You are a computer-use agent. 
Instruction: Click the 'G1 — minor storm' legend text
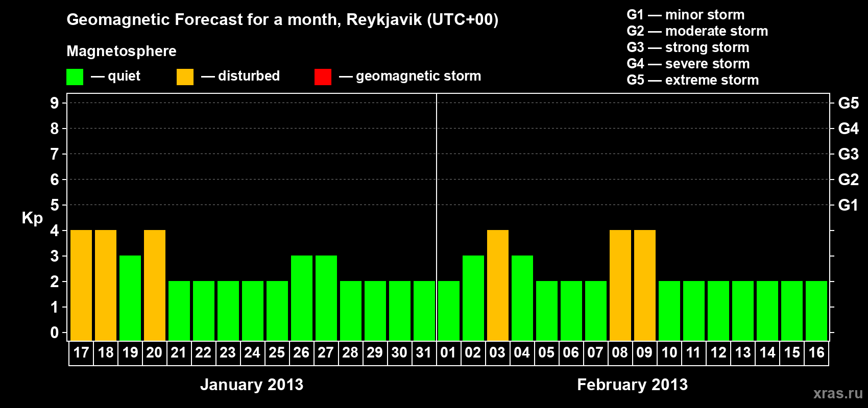click(686, 15)
